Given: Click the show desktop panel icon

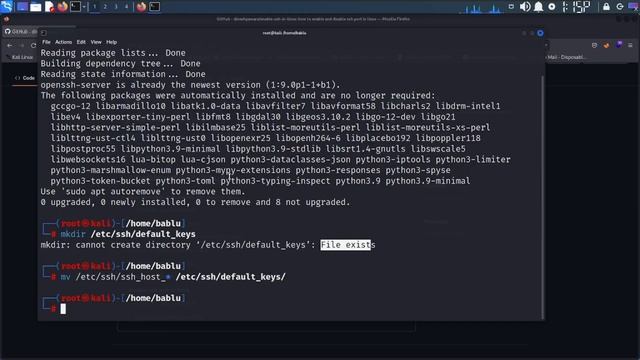Looking at the screenshot, I should click(x=22, y=7).
